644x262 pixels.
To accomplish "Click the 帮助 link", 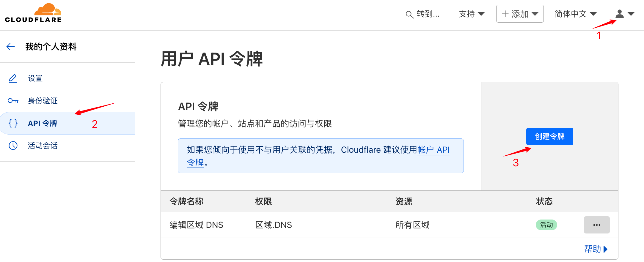I will click(593, 249).
